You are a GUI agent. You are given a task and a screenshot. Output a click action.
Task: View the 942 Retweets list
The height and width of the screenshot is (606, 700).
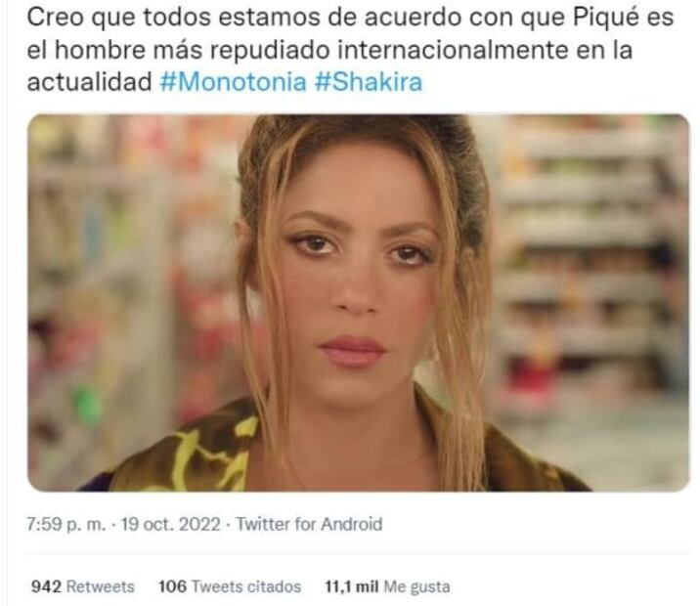pyautogui.click(x=82, y=586)
